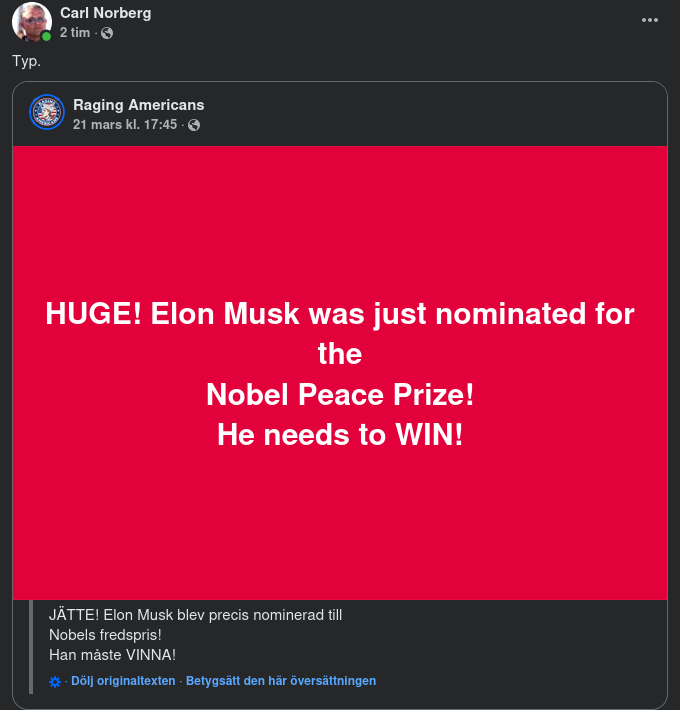Open the "2 tim" post timestamp

pyautogui.click(x=74, y=33)
